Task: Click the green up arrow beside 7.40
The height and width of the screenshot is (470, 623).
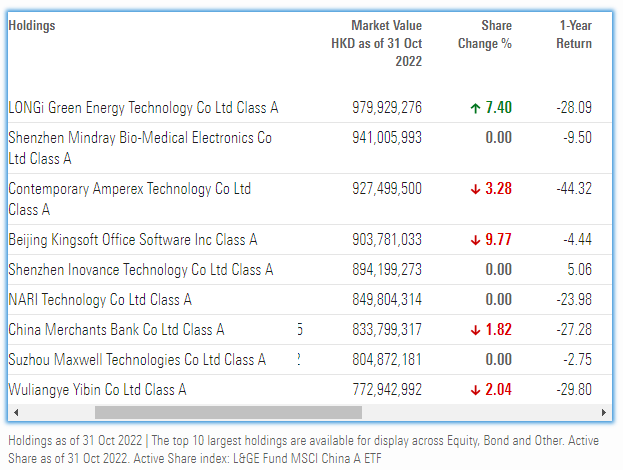Action: [x=475, y=108]
